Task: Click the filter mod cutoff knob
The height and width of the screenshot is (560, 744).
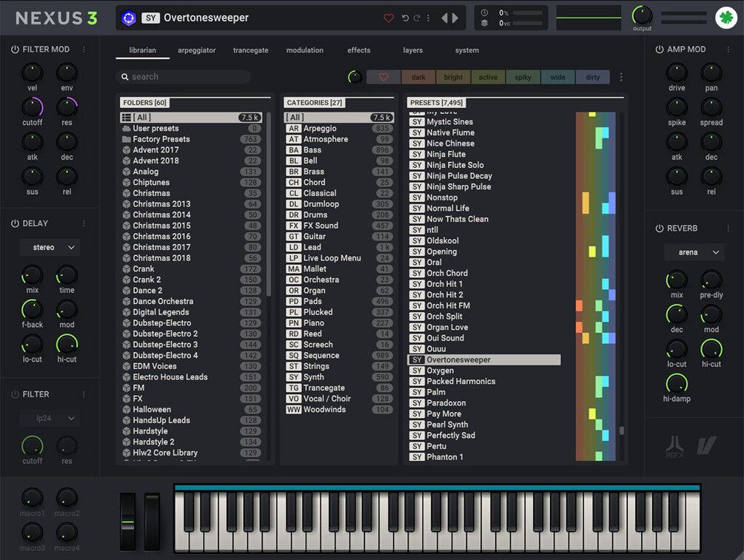Action: pyautogui.click(x=33, y=108)
